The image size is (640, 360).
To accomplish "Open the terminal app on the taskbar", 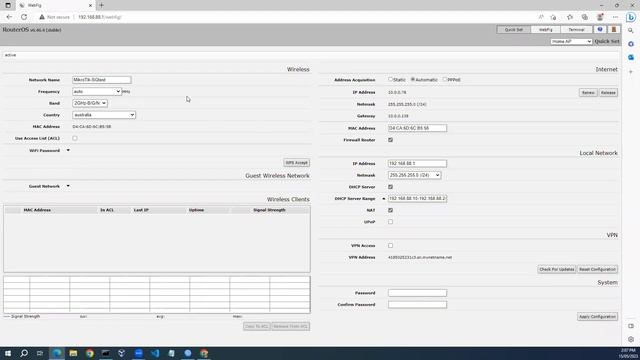I will coord(106,353).
